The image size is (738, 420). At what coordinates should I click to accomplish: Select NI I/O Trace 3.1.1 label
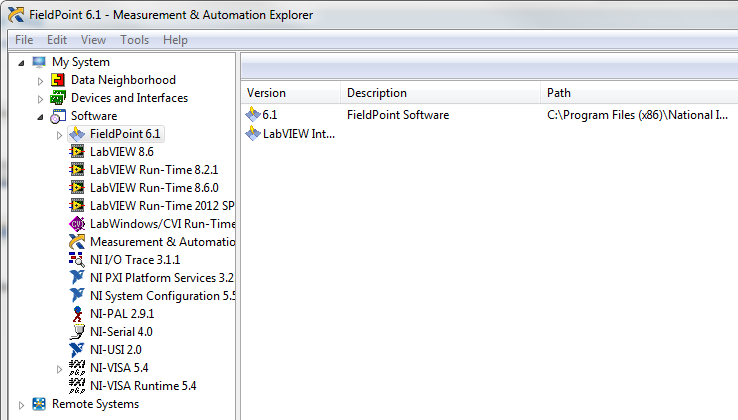click(135, 259)
